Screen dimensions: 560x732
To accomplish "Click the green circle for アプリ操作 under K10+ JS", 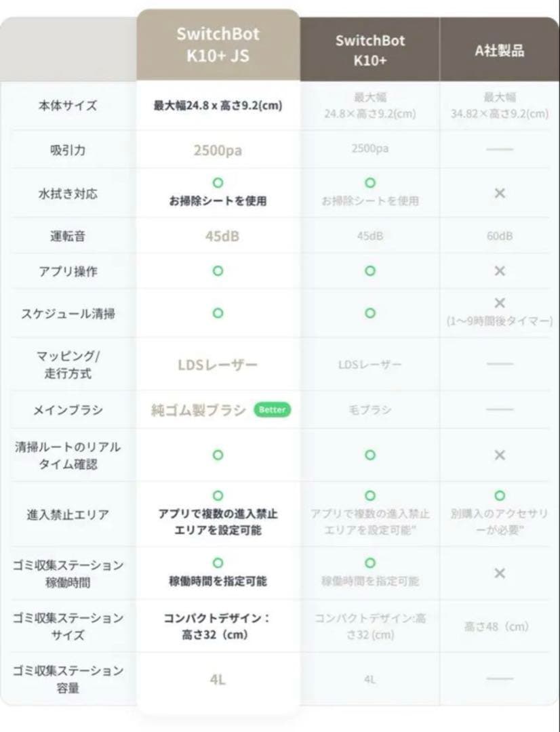I will pyautogui.click(x=218, y=270).
